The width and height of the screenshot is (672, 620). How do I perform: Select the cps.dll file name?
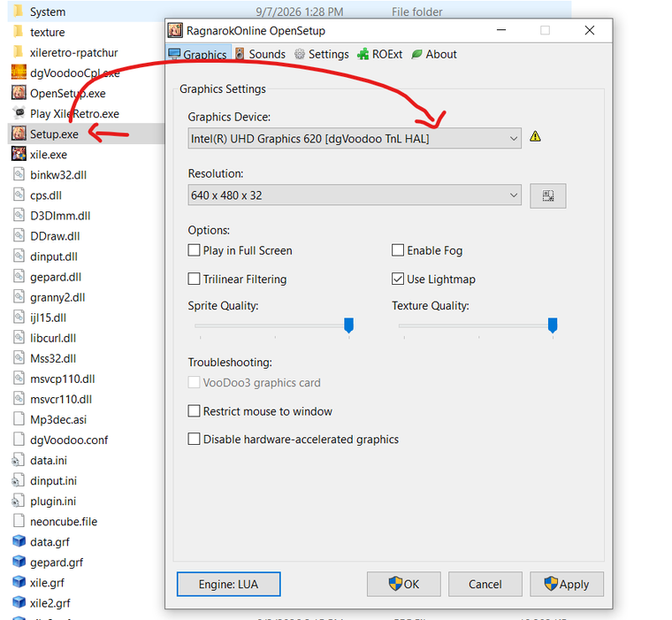(46, 195)
